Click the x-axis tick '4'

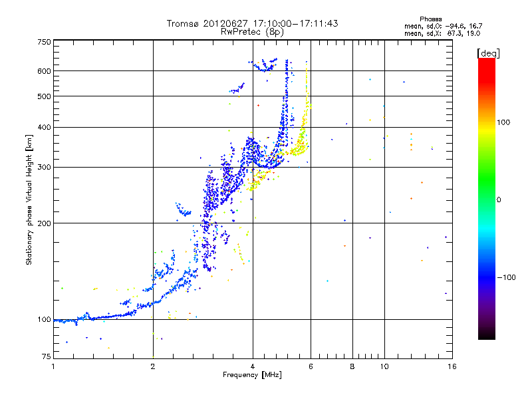click(x=253, y=366)
